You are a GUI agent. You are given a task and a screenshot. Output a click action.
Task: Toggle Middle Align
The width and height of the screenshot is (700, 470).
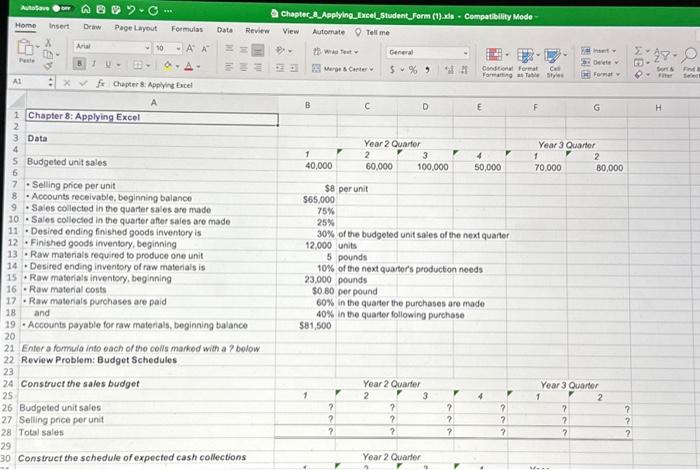tap(243, 50)
